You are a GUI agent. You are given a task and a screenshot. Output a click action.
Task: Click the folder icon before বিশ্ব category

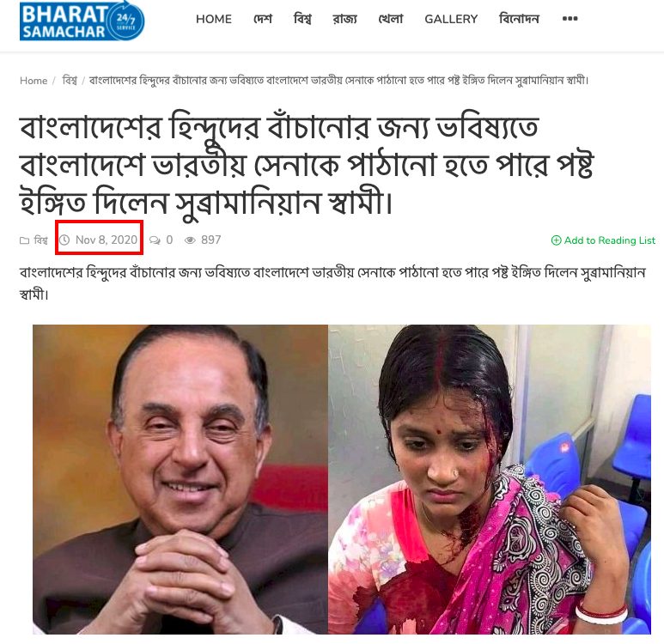pyautogui.click(x=24, y=240)
